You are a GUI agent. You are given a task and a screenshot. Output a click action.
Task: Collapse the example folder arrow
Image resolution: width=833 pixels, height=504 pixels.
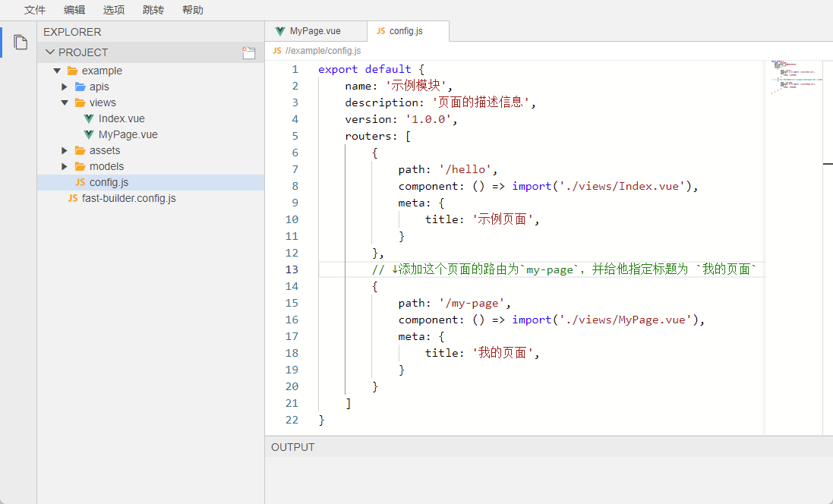57,71
